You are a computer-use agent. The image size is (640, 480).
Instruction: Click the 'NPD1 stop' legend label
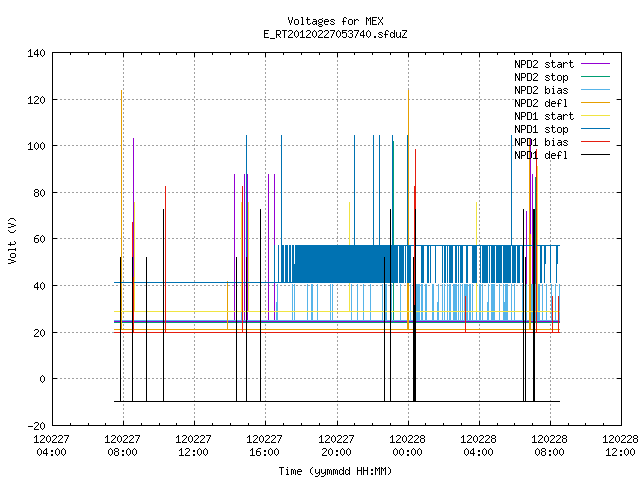point(541,129)
